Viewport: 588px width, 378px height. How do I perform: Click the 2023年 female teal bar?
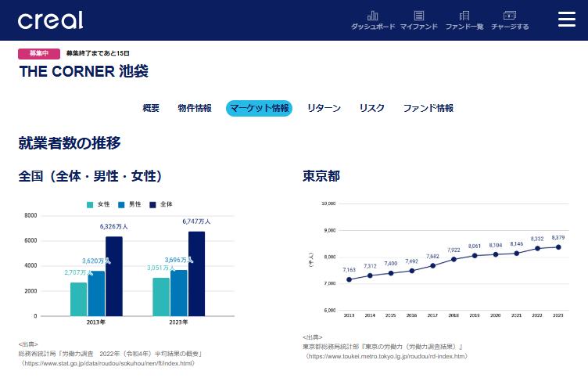(x=161, y=297)
